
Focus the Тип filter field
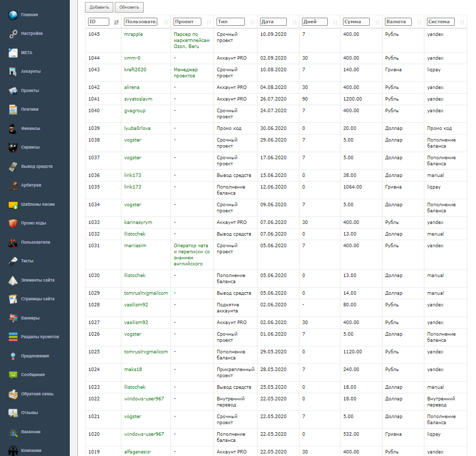[x=231, y=22]
